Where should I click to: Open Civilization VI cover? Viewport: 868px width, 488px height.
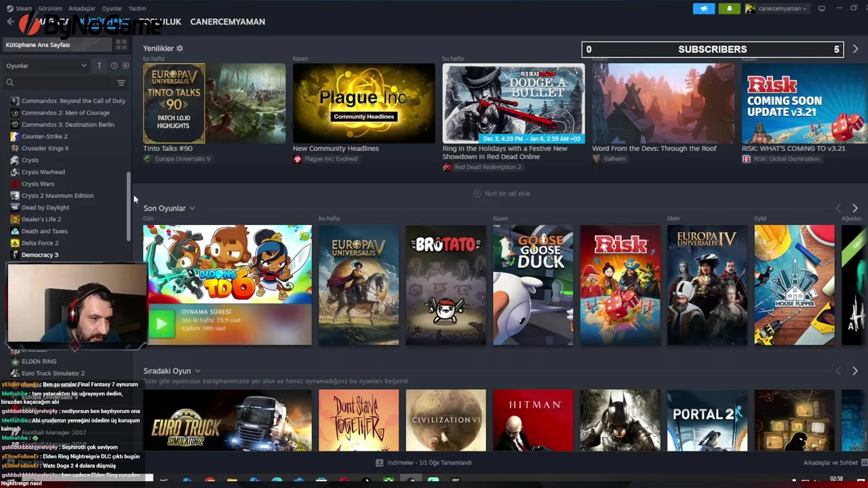pos(446,420)
